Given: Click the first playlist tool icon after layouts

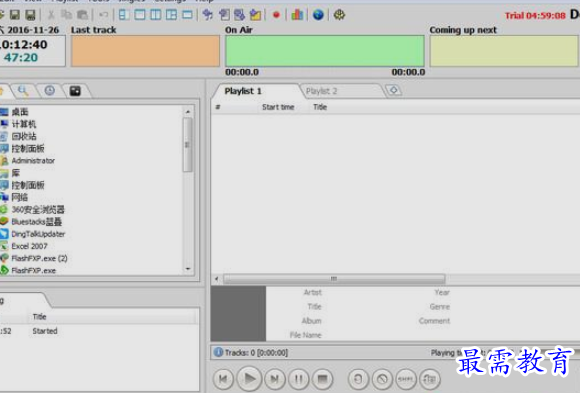Looking at the screenshot, I should coord(208,15).
